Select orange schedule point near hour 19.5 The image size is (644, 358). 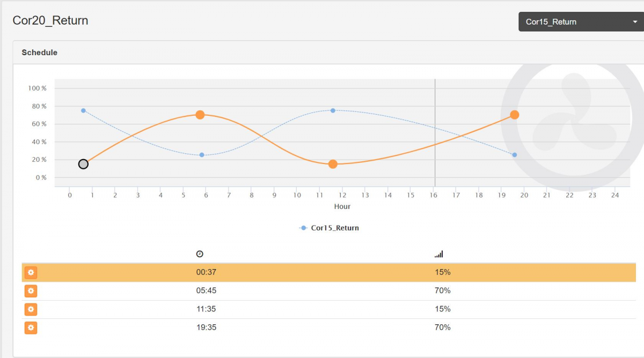coord(515,115)
